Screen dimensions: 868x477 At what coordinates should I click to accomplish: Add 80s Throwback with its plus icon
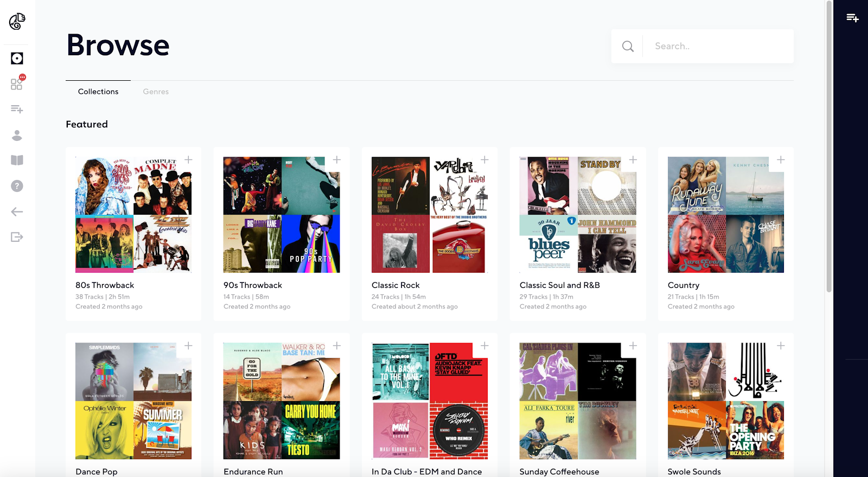point(188,160)
